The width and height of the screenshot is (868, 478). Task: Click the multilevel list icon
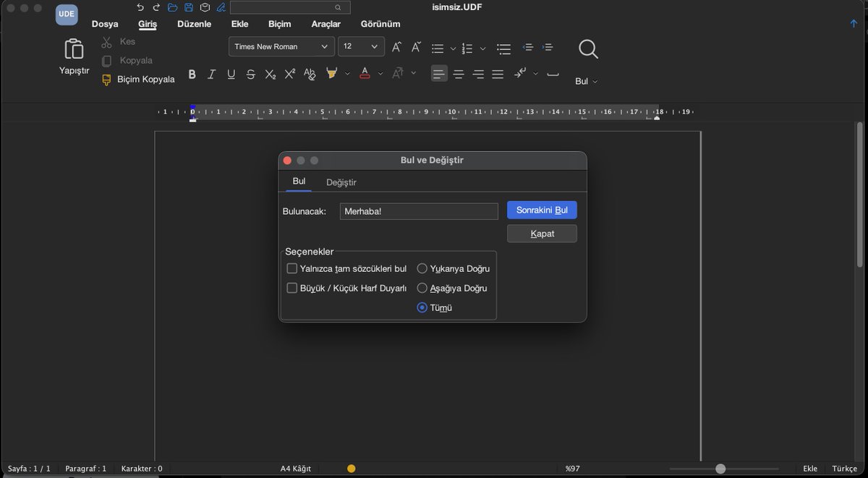[x=504, y=48]
